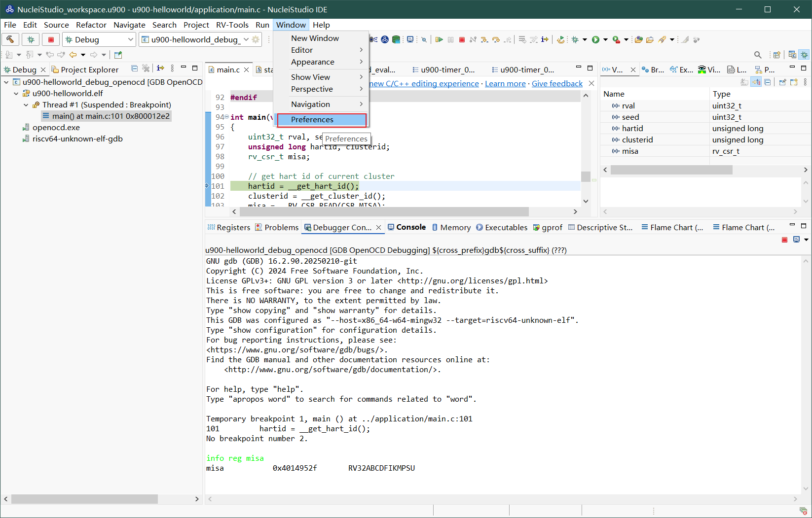Open the Learn more link

click(x=505, y=84)
